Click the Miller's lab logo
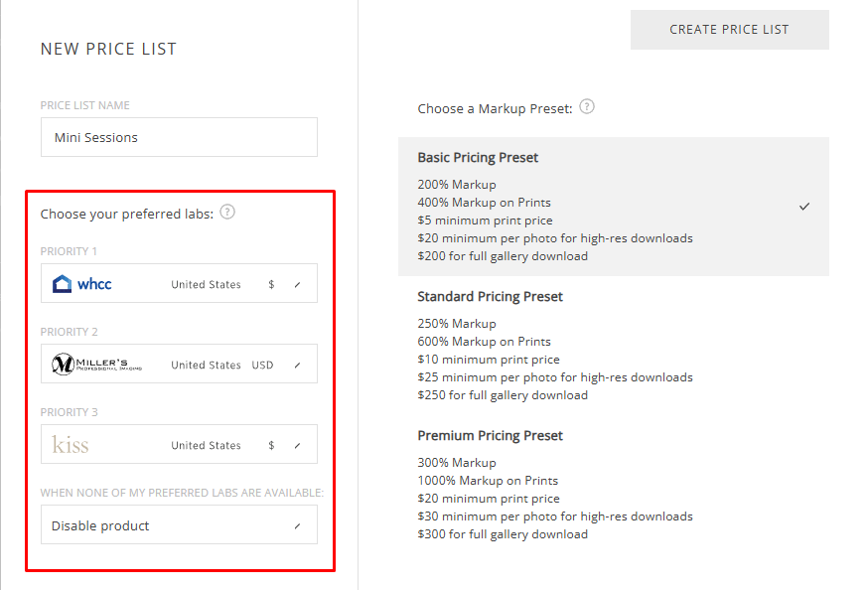The width and height of the screenshot is (868, 590). click(97, 365)
